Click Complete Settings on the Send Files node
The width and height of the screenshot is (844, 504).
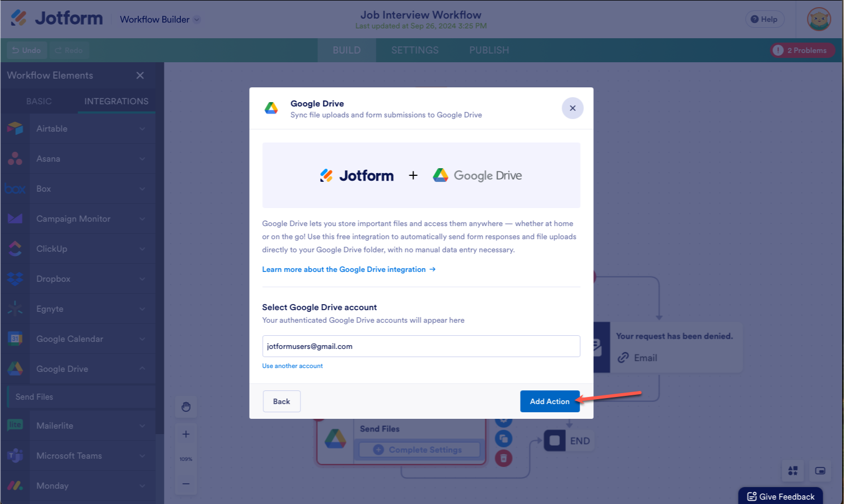[x=419, y=450]
